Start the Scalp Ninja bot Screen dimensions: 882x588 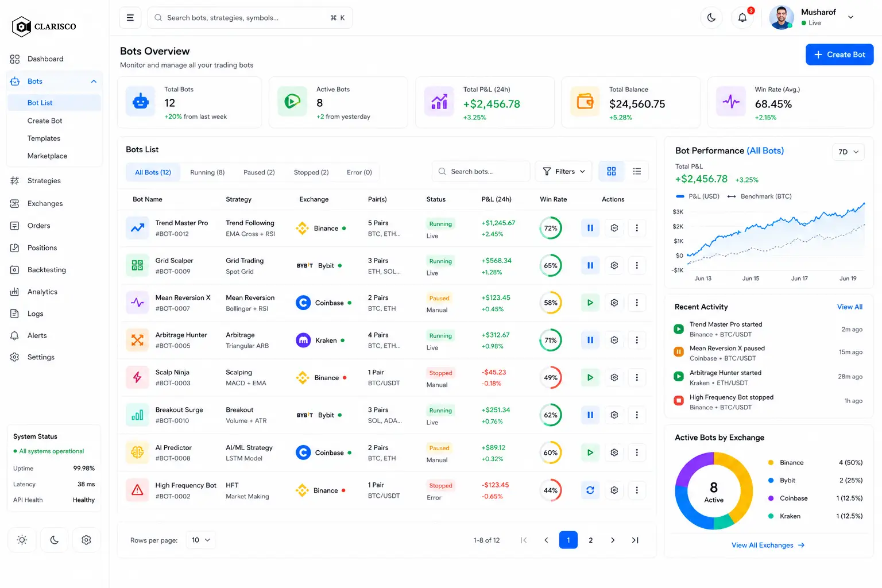590,377
